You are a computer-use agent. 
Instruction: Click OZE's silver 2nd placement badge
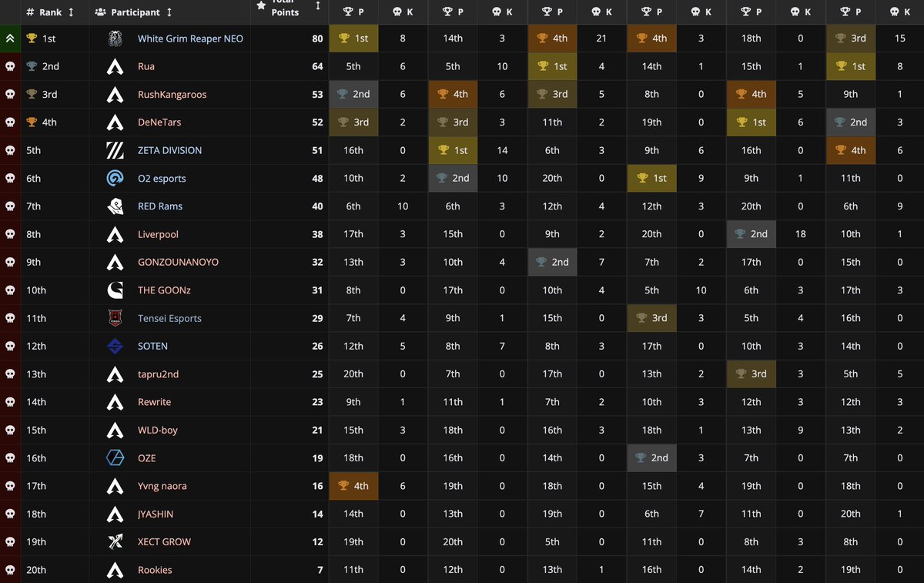click(x=651, y=458)
